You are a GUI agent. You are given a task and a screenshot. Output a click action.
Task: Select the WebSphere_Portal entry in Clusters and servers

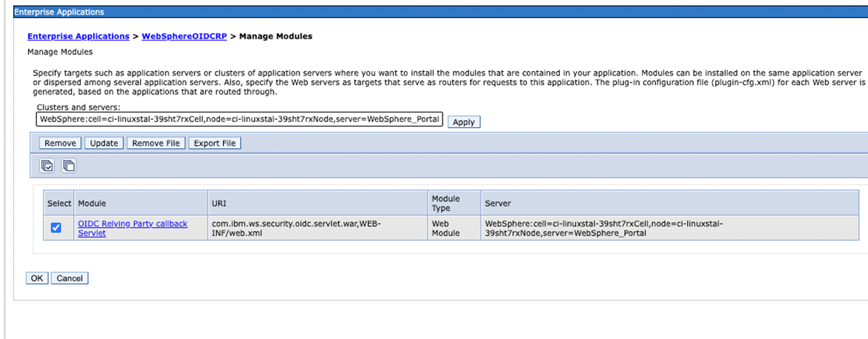pos(239,120)
